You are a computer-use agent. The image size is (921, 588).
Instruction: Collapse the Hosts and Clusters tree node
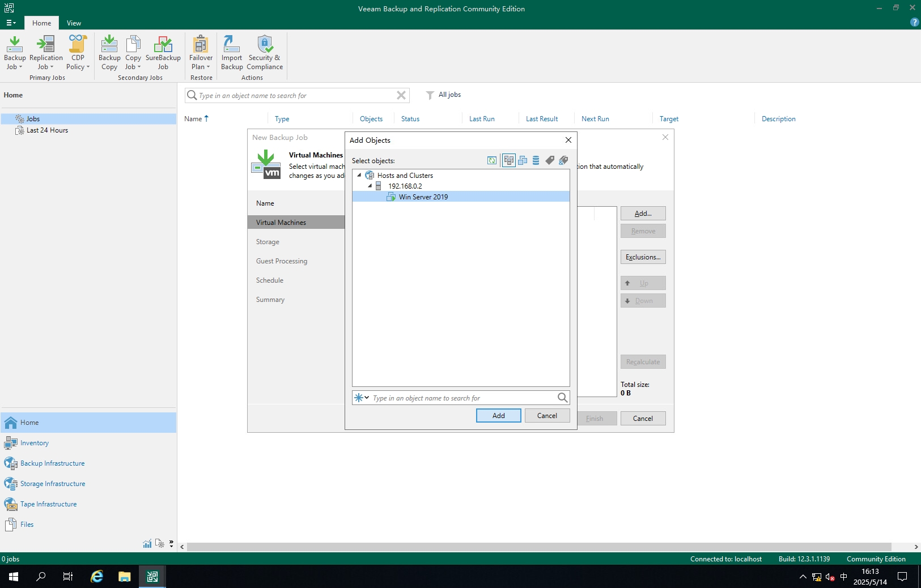pyautogui.click(x=359, y=176)
